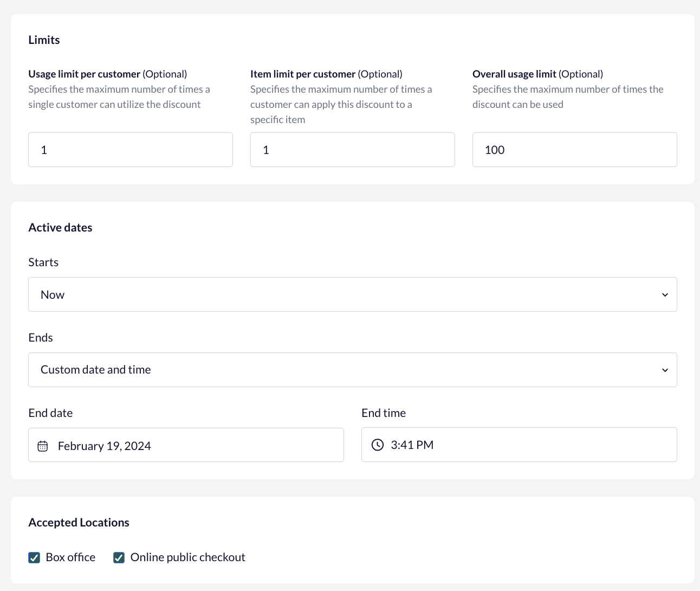Viewport: 700px width, 591px height.
Task: Click the clock icon in End time field
Action: [x=378, y=445]
